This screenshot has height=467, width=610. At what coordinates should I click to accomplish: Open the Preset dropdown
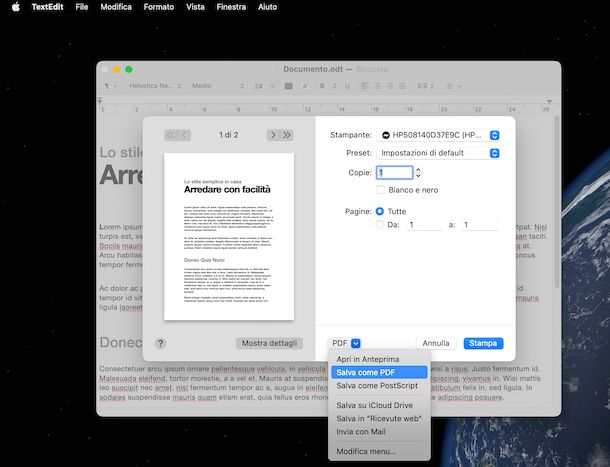tap(438, 153)
